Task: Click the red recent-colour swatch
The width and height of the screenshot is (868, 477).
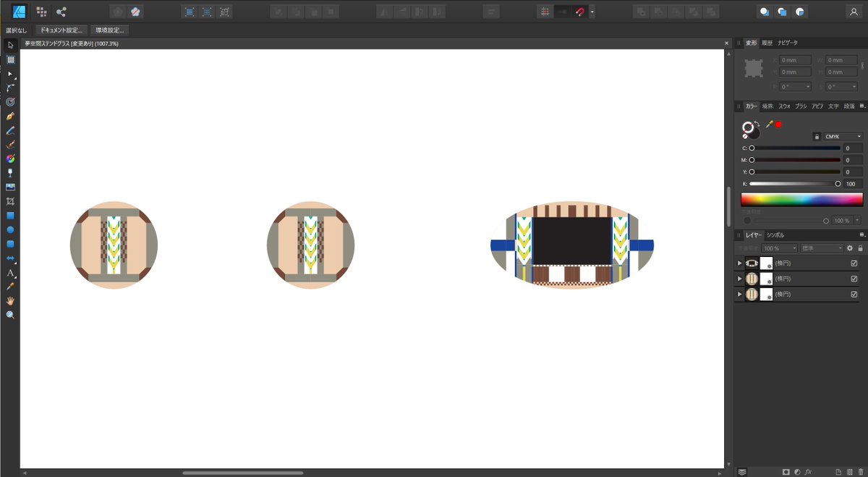Action: coord(778,124)
